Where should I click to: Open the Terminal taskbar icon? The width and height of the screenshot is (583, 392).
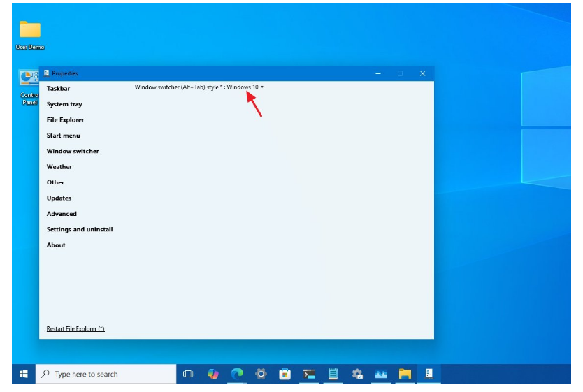point(309,374)
